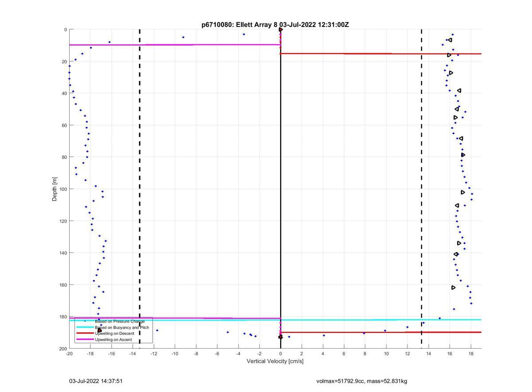Click depth-axis tick label '180'
532x392 pixels.
pyautogui.click(x=63, y=317)
